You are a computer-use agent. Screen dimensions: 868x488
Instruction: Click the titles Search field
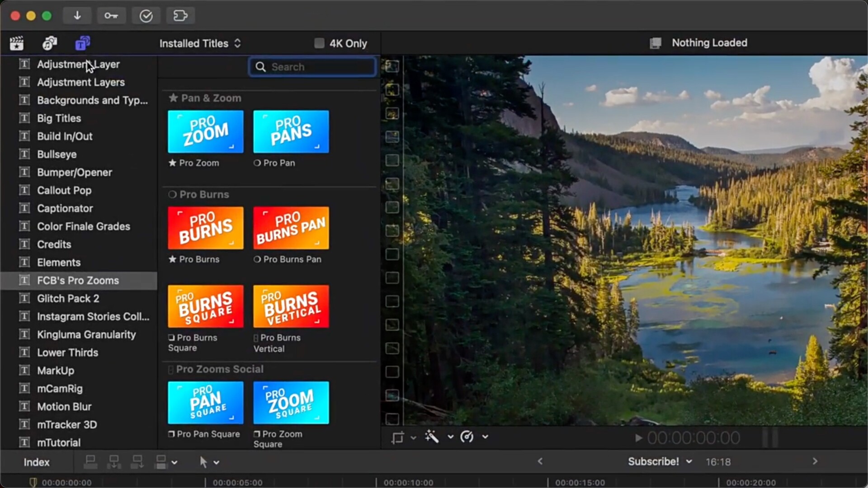(312, 67)
